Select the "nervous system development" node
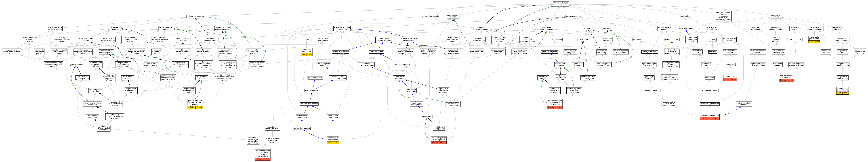The height and width of the screenshot is (162, 868). pyautogui.click(x=324, y=64)
